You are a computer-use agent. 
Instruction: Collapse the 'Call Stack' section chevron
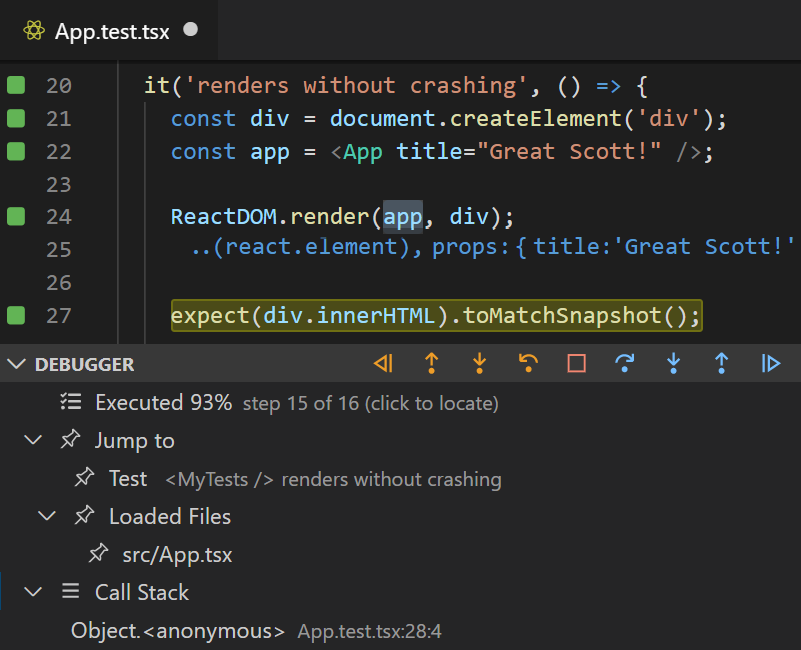click(34, 592)
